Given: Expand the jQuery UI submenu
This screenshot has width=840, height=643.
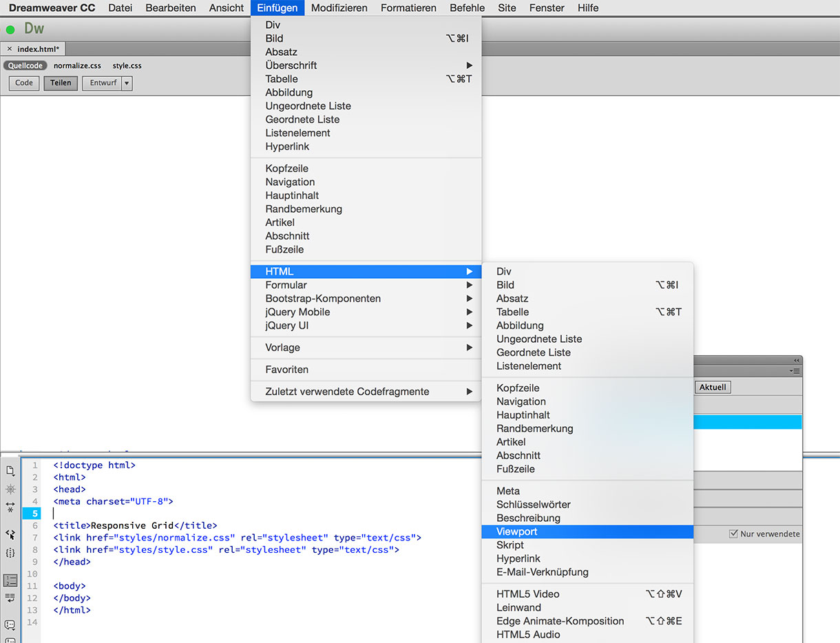Looking at the screenshot, I should [366, 326].
